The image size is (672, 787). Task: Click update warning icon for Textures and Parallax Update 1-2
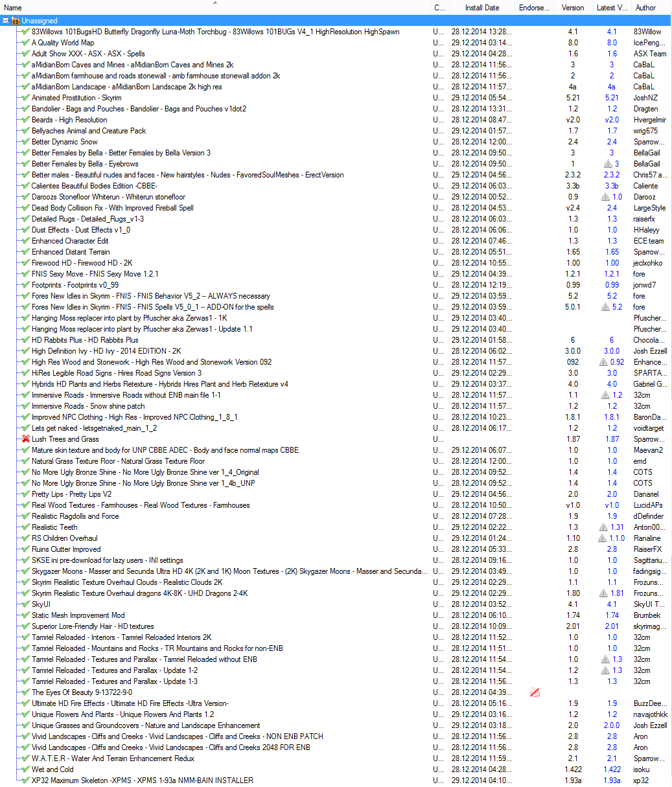(x=605, y=670)
